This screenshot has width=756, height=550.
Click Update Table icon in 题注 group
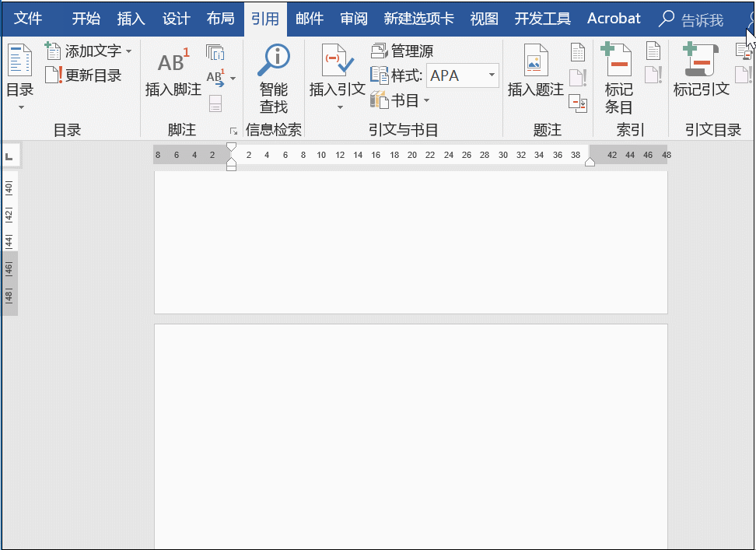coord(578,78)
